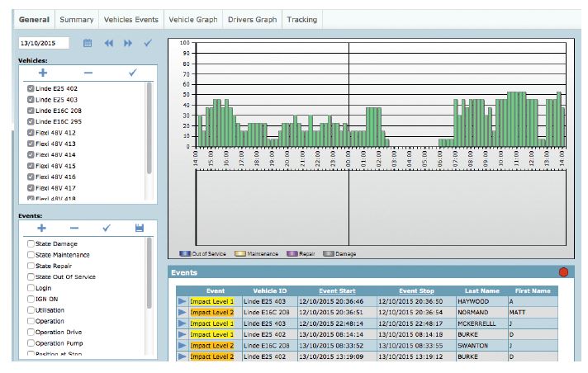Click the Last Name column header

(x=481, y=291)
